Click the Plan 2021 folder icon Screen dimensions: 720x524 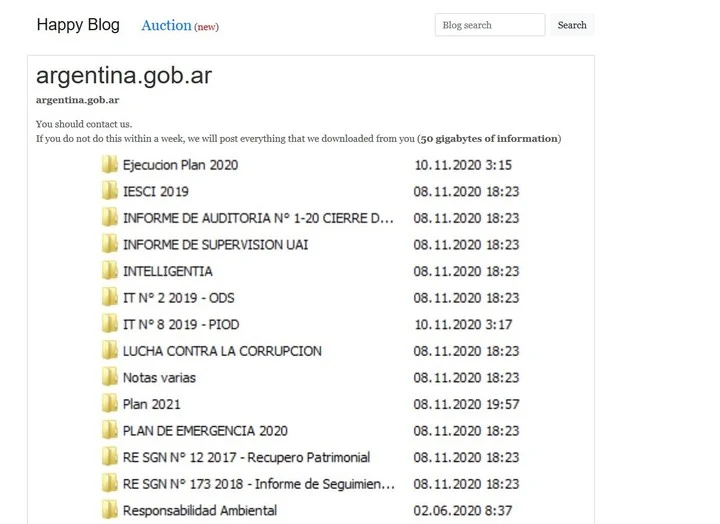(x=109, y=404)
